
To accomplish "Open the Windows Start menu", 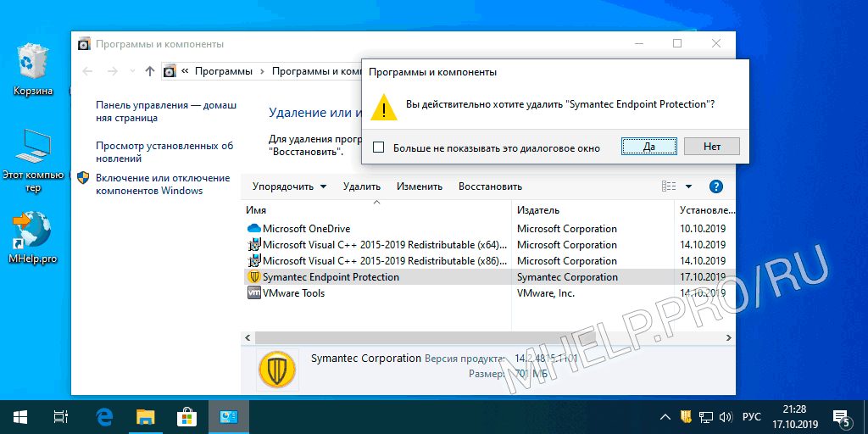I will coord(21,417).
